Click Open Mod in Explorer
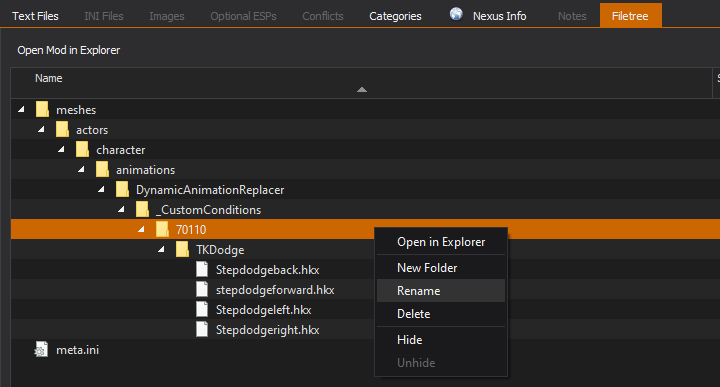This screenshot has width=720, height=387. (x=68, y=50)
